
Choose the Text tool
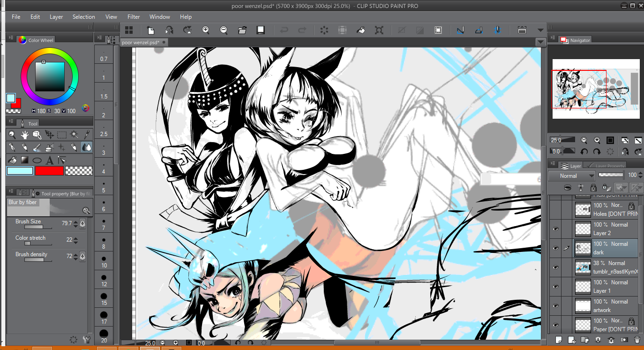click(50, 160)
